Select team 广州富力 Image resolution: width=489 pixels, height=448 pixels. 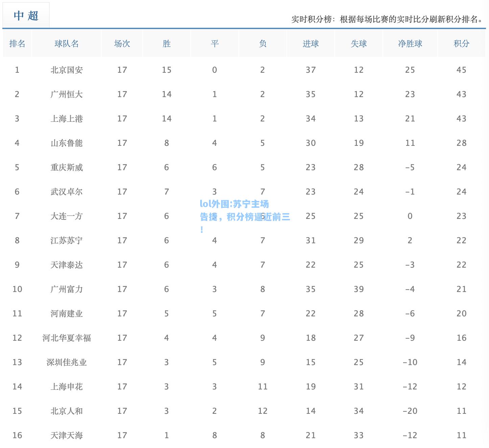click(x=67, y=289)
